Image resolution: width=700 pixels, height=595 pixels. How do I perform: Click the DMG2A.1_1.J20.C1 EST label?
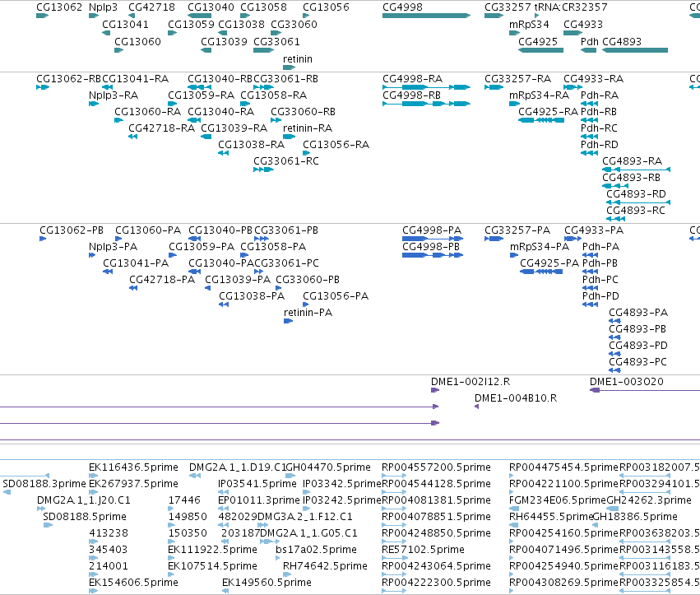[83, 500]
